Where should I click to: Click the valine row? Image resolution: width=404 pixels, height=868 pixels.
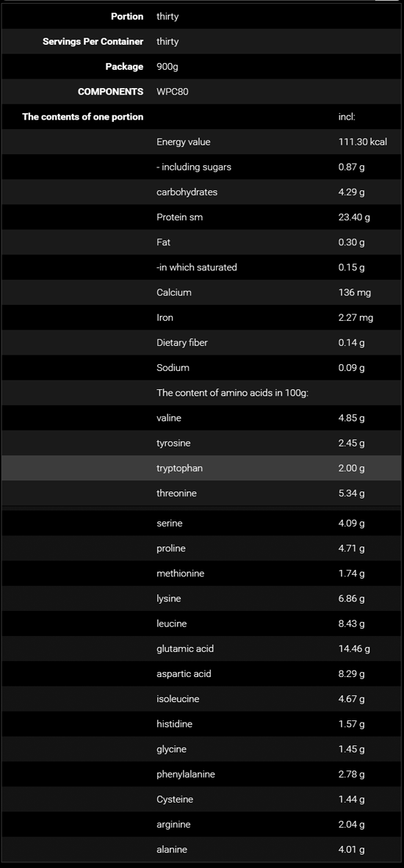201,418
